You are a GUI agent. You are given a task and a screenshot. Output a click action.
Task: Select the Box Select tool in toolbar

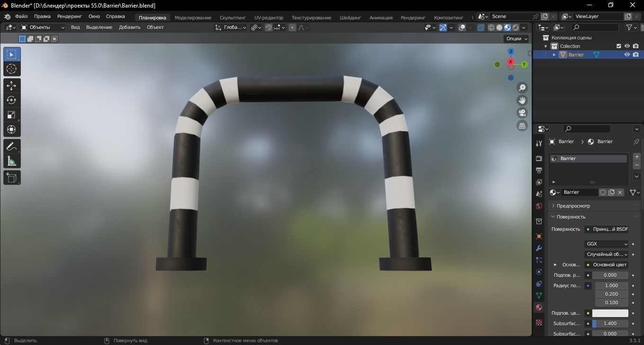12,54
